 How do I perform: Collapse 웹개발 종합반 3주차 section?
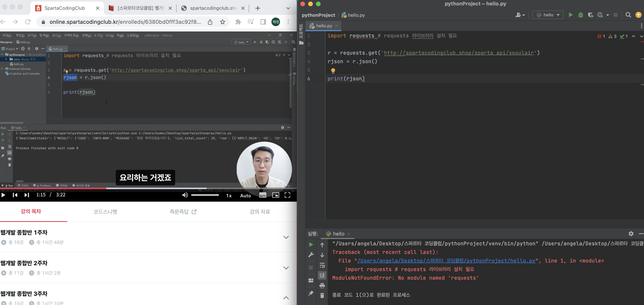[x=286, y=298]
